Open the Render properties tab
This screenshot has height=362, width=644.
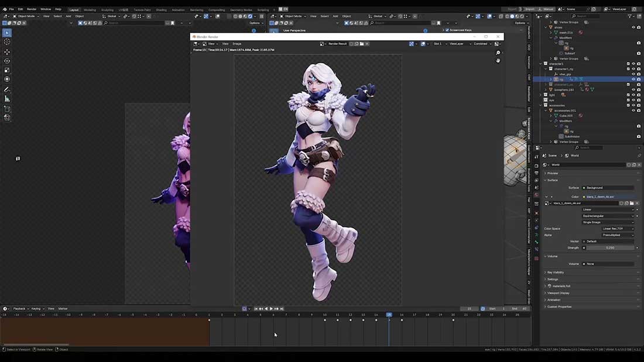point(536,166)
